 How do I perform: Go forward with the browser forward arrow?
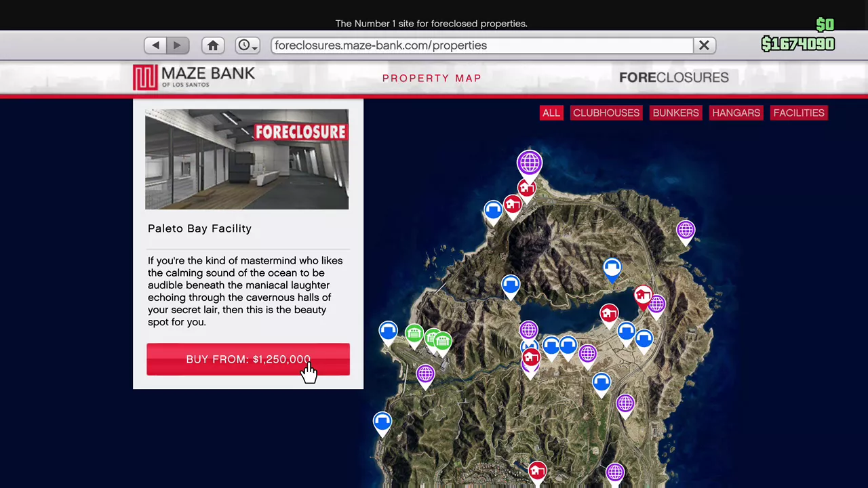coord(178,45)
